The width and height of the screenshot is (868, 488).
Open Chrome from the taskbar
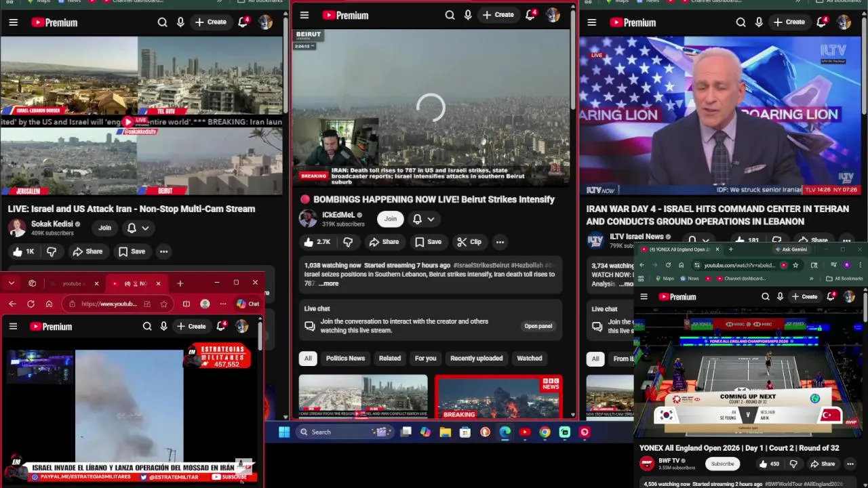tap(545, 432)
